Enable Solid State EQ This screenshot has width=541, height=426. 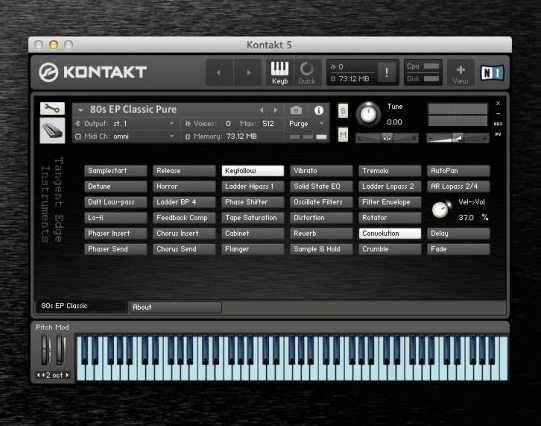(x=321, y=187)
